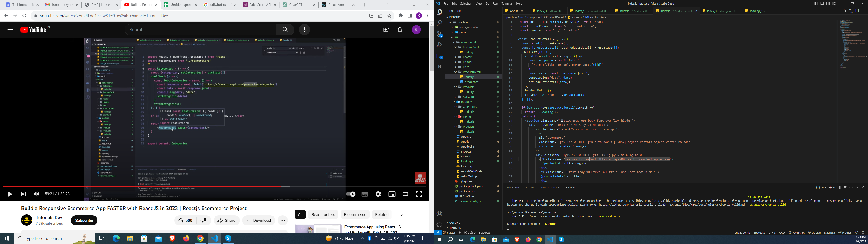The image size is (868, 244).
Task: Expand the OUTLINE section
Action: coord(454,223)
